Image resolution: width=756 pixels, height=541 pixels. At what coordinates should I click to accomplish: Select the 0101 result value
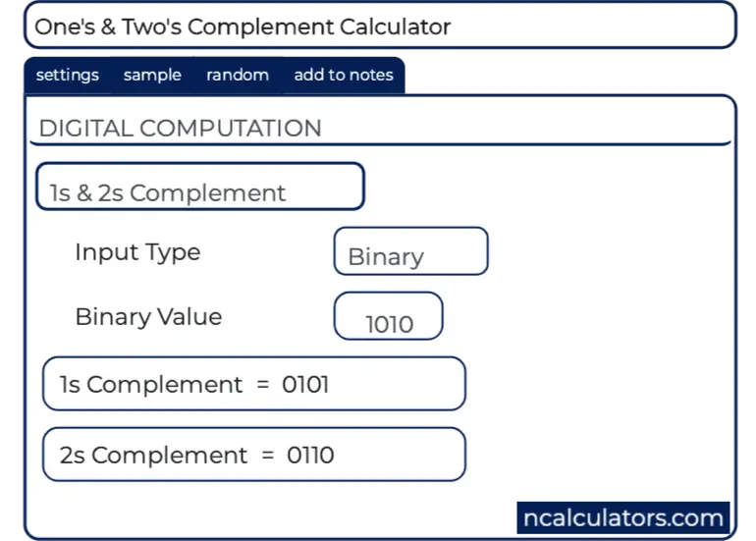click(x=305, y=384)
